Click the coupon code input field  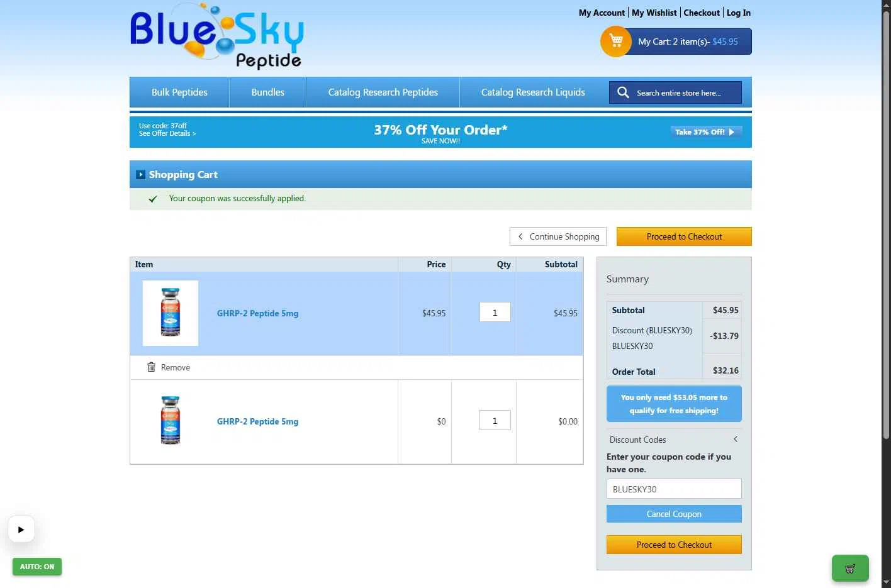pos(674,489)
